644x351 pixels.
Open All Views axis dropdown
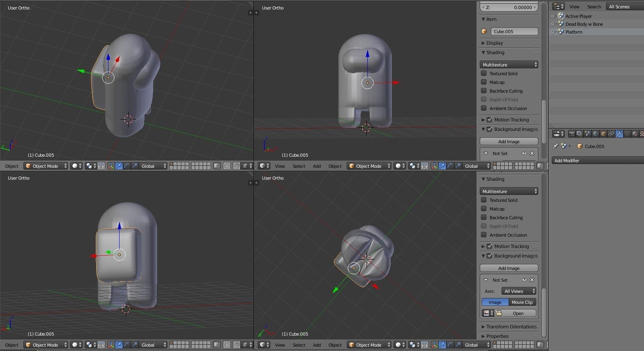(x=519, y=291)
